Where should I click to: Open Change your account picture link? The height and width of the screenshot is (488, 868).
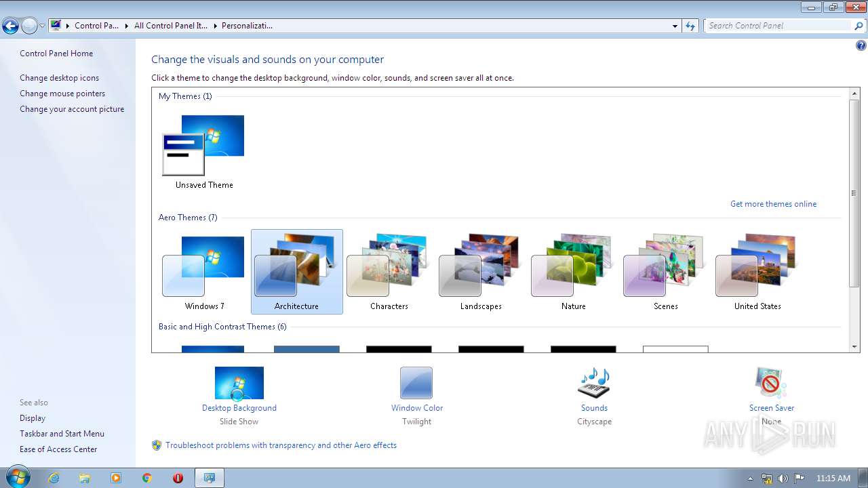pyautogui.click(x=72, y=109)
